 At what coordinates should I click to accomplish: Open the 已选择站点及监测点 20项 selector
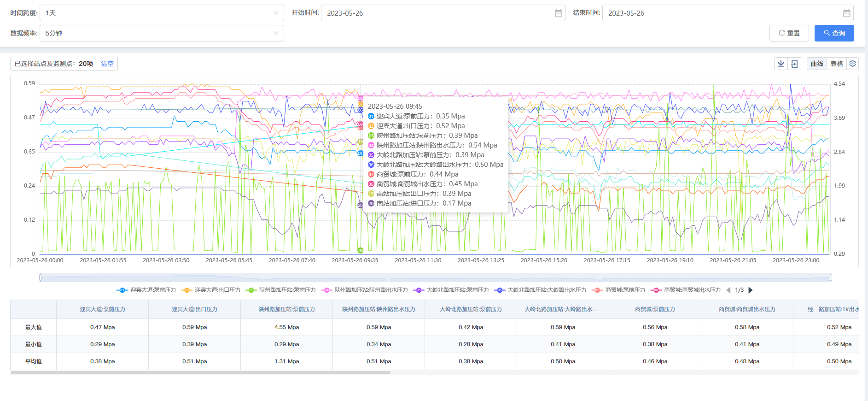click(53, 64)
